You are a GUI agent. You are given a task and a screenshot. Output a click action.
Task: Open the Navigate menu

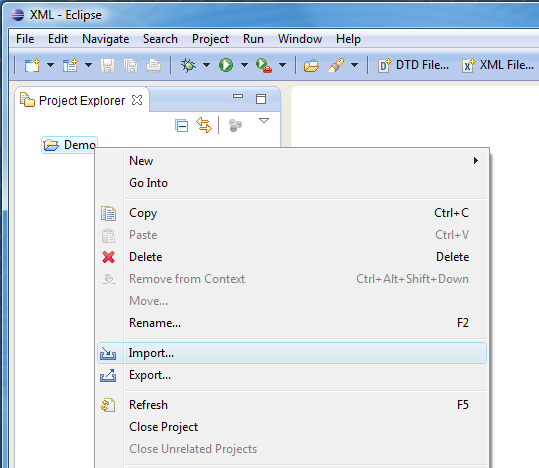coord(106,39)
